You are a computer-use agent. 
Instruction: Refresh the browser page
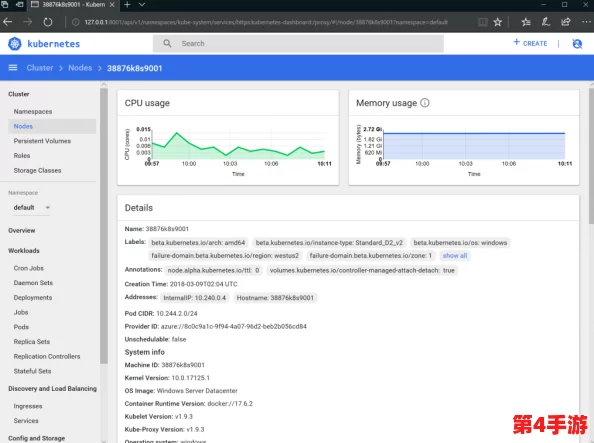(48, 22)
